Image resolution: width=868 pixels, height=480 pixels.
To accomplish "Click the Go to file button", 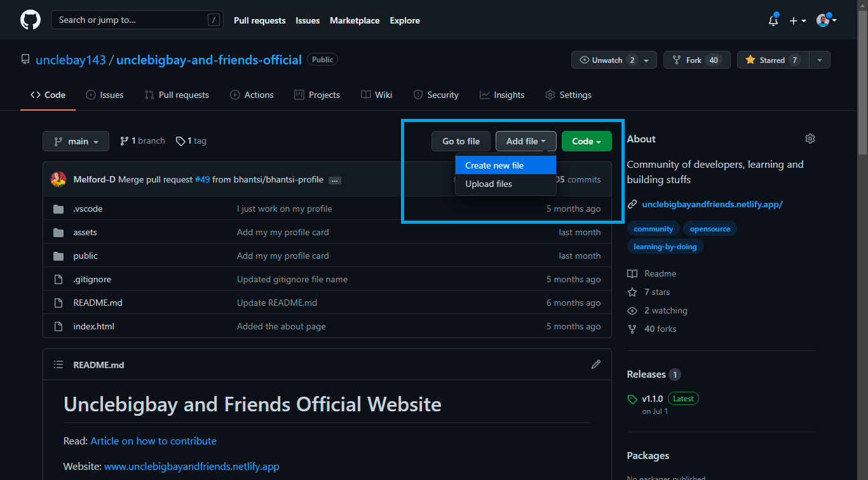I will (x=461, y=141).
